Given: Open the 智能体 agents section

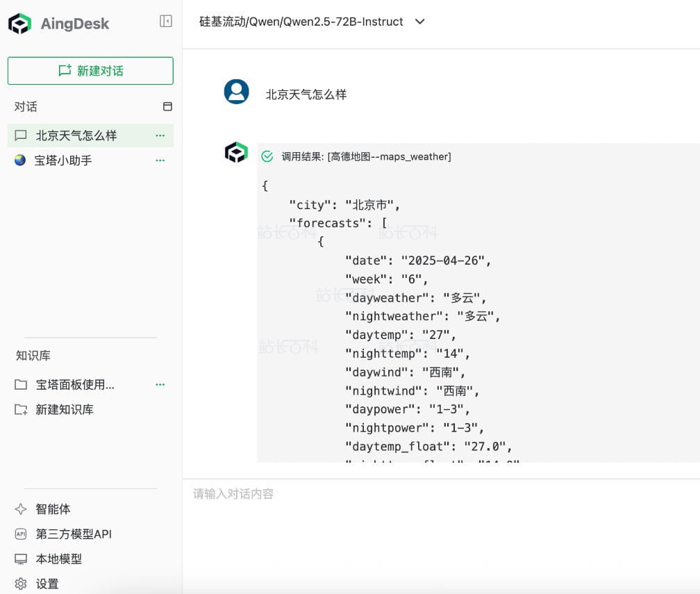Looking at the screenshot, I should tap(53, 509).
